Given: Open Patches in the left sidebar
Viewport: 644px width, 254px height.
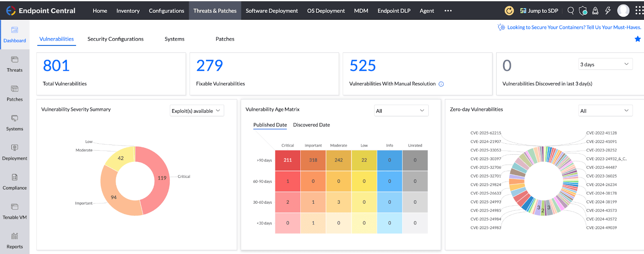Looking at the screenshot, I should click(14, 93).
